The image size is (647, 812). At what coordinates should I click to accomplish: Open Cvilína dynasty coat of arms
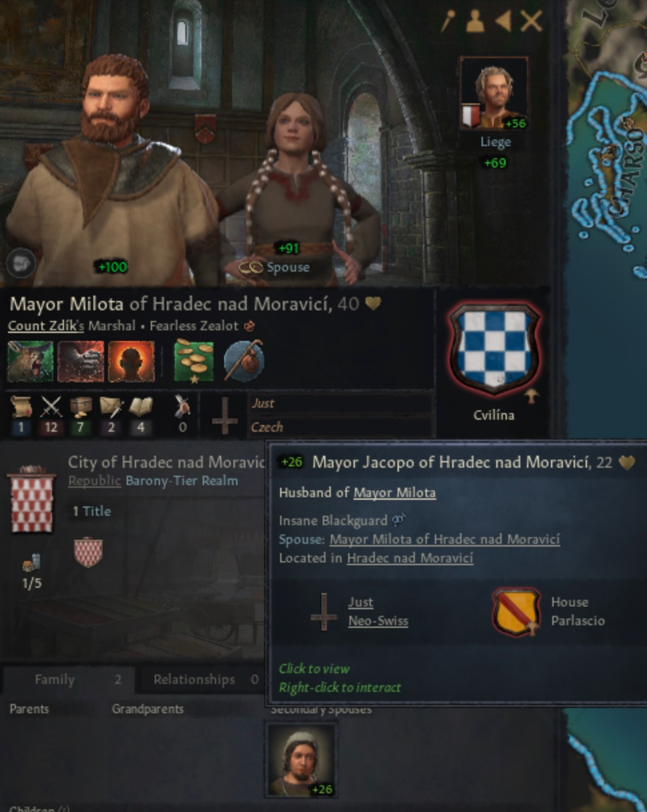(494, 349)
